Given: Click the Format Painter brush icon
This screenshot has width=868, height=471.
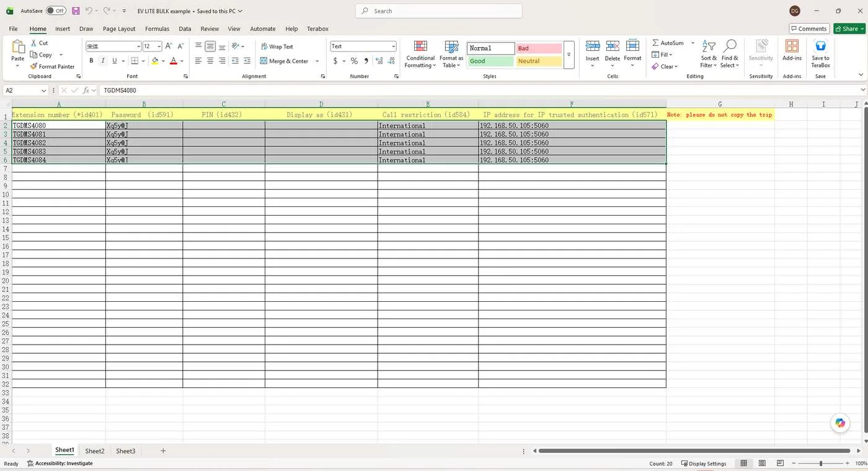Looking at the screenshot, I should pyautogui.click(x=33, y=66).
